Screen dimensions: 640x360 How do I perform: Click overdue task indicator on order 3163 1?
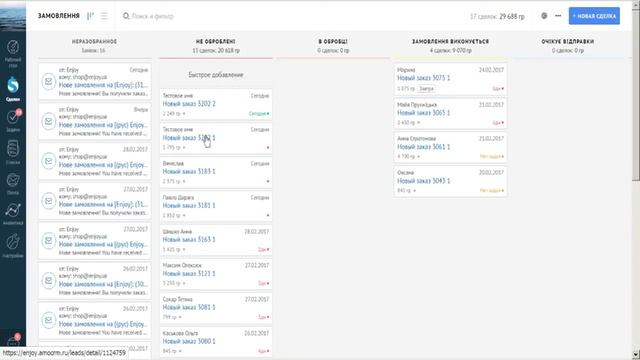264,249
